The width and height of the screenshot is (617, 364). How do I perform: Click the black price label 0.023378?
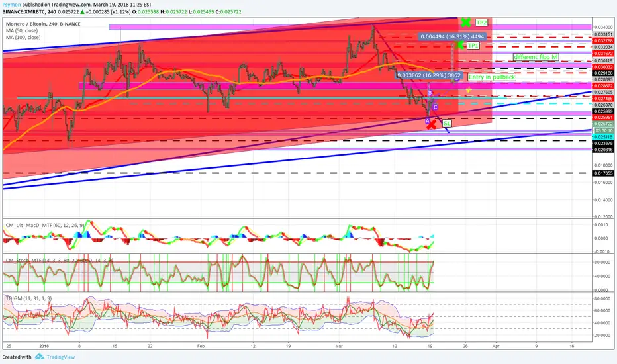point(603,144)
